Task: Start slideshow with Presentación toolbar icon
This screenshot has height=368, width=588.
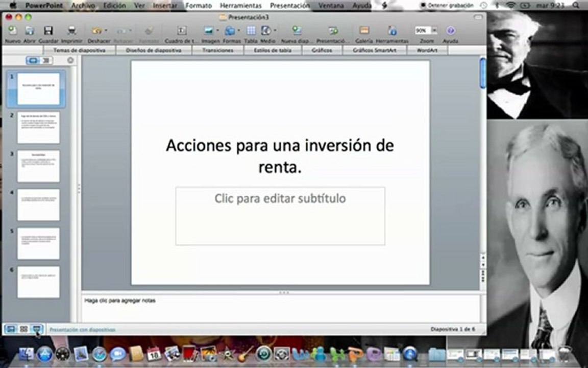Action: tap(333, 31)
